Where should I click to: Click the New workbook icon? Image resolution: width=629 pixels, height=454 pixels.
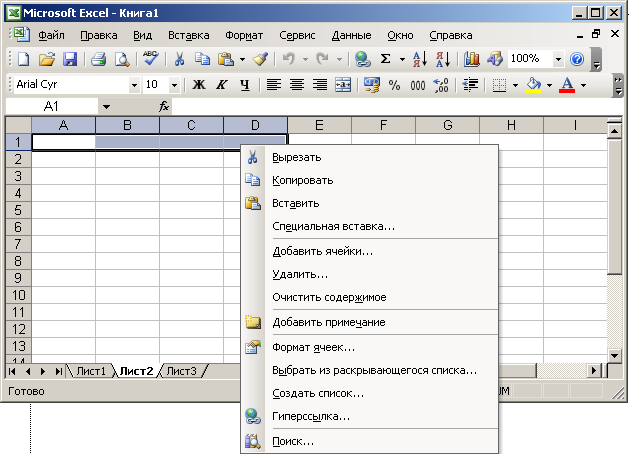[24, 59]
